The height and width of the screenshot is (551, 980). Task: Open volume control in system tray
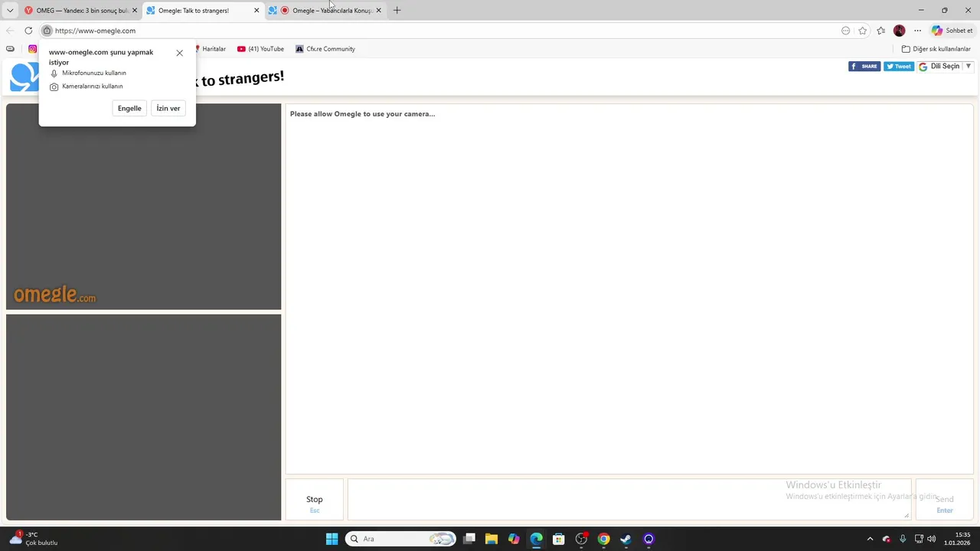tap(932, 539)
